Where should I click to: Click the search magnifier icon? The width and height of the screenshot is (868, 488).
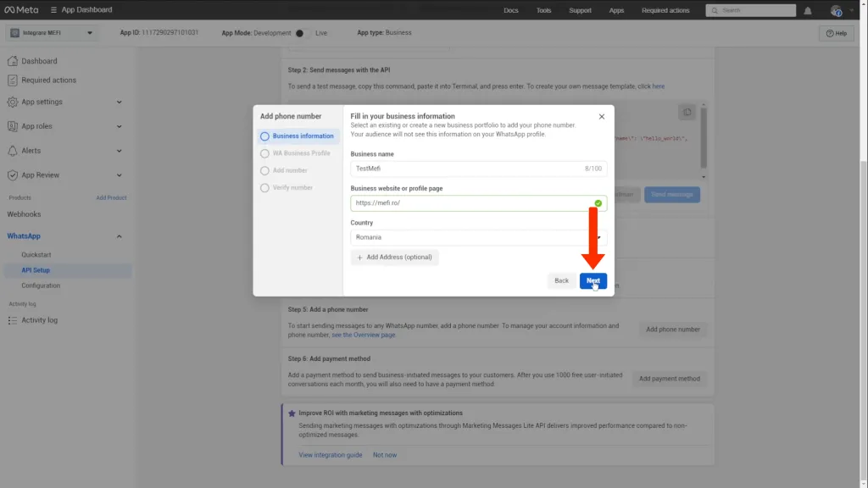point(715,10)
